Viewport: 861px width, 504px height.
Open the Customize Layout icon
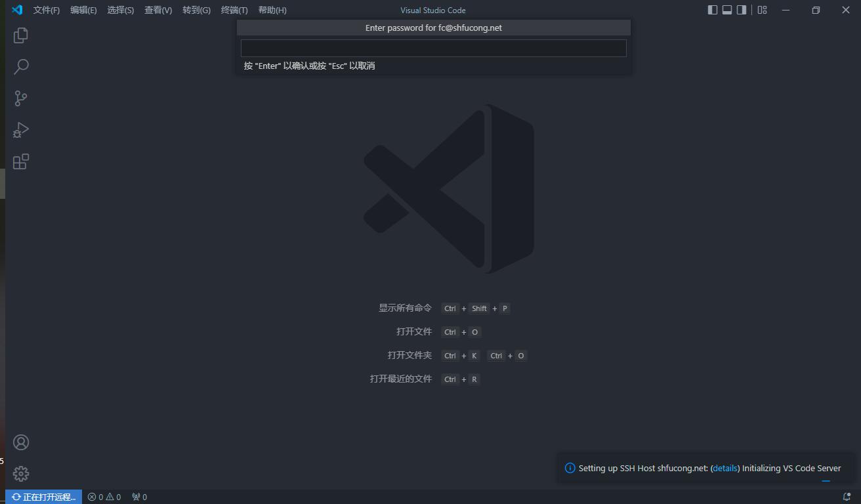coord(762,10)
